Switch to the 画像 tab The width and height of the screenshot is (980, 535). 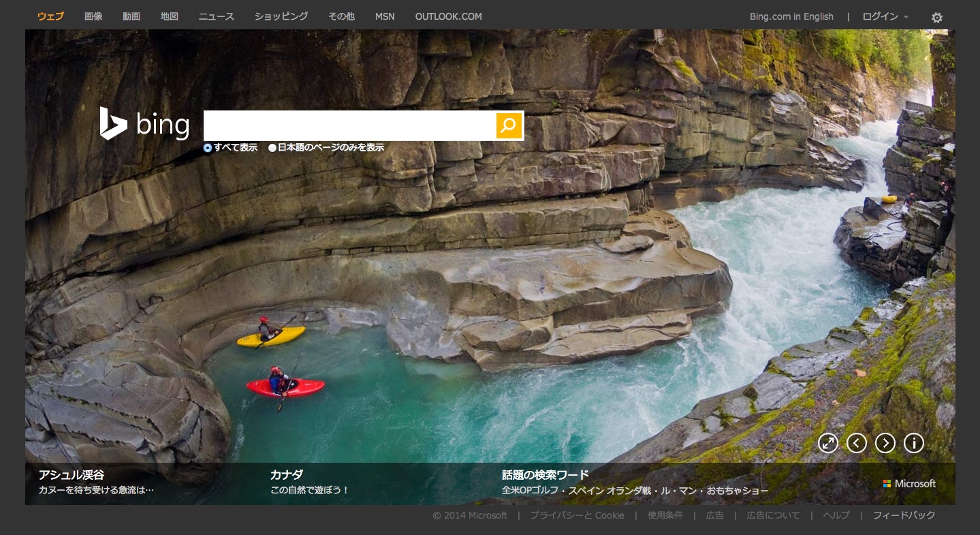(x=93, y=16)
